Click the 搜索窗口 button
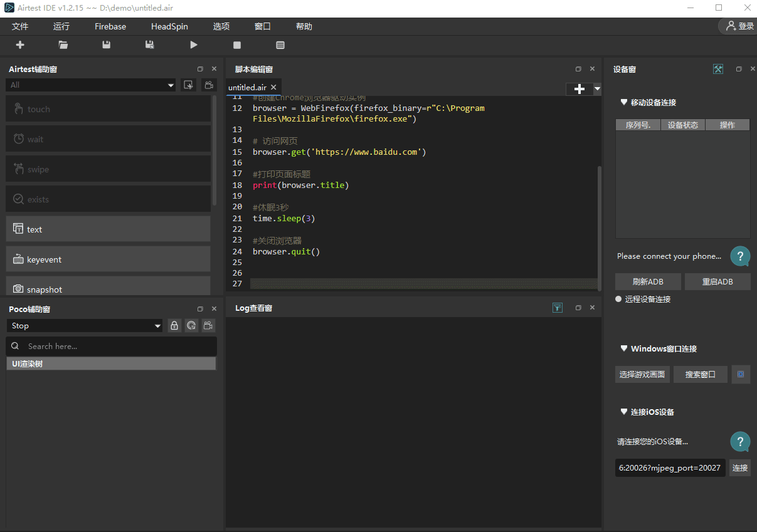The width and height of the screenshot is (757, 532). click(x=701, y=375)
